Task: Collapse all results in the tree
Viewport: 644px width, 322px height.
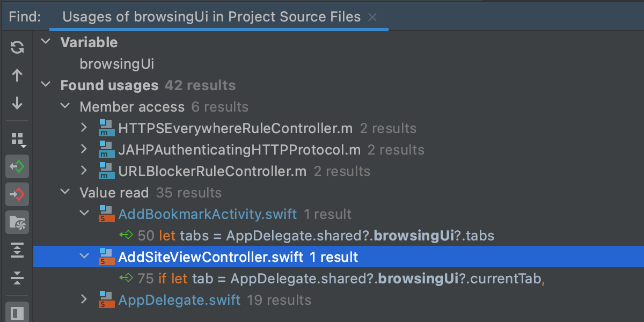Action: coord(17,277)
